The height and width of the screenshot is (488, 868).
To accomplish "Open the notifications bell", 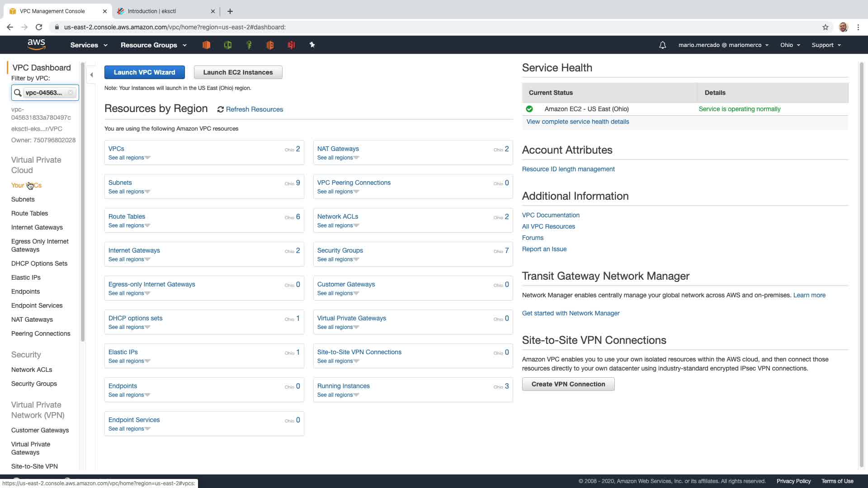I will click(662, 45).
